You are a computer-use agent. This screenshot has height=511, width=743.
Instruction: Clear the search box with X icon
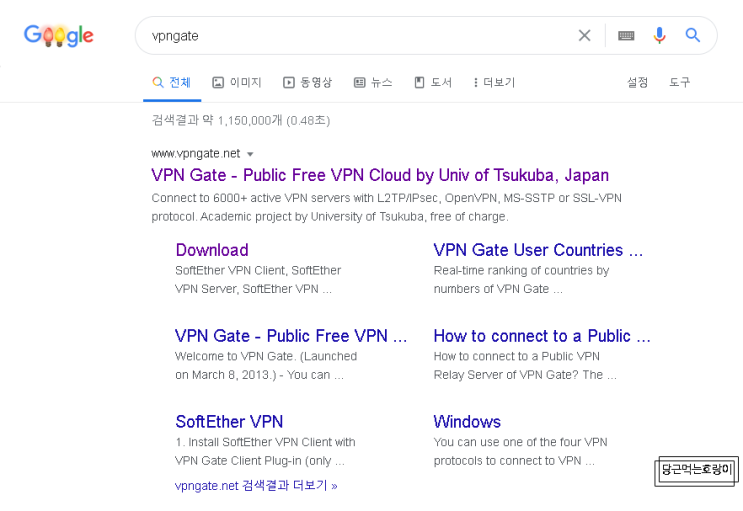[x=584, y=35]
